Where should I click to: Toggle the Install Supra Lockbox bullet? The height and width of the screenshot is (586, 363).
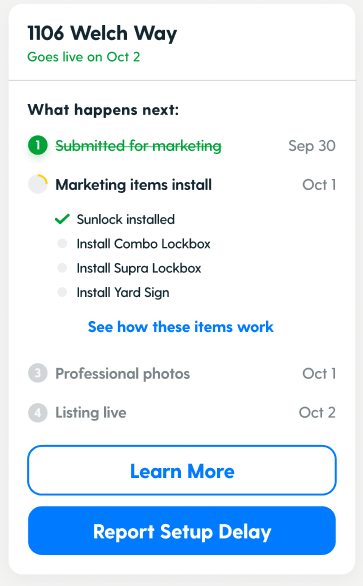tap(62, 268)
